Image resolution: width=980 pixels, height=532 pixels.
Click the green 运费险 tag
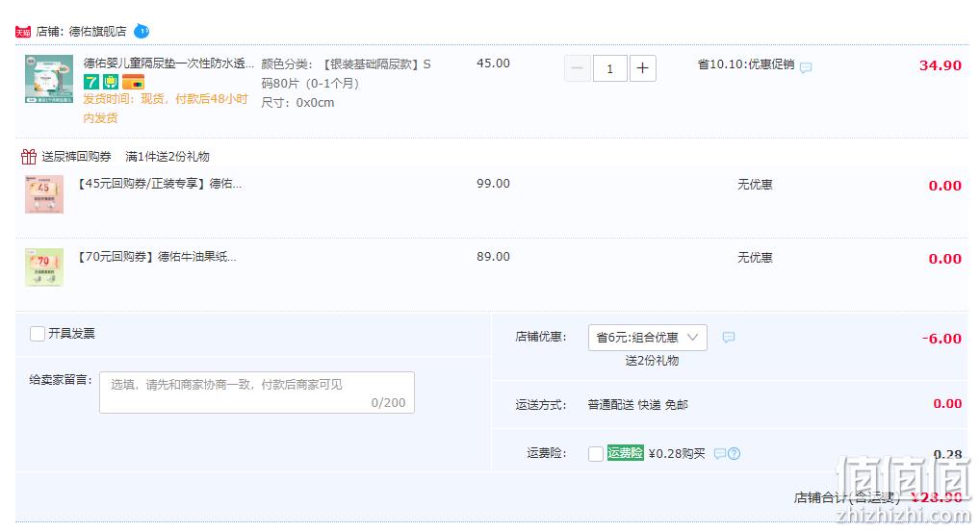[625, 453]
